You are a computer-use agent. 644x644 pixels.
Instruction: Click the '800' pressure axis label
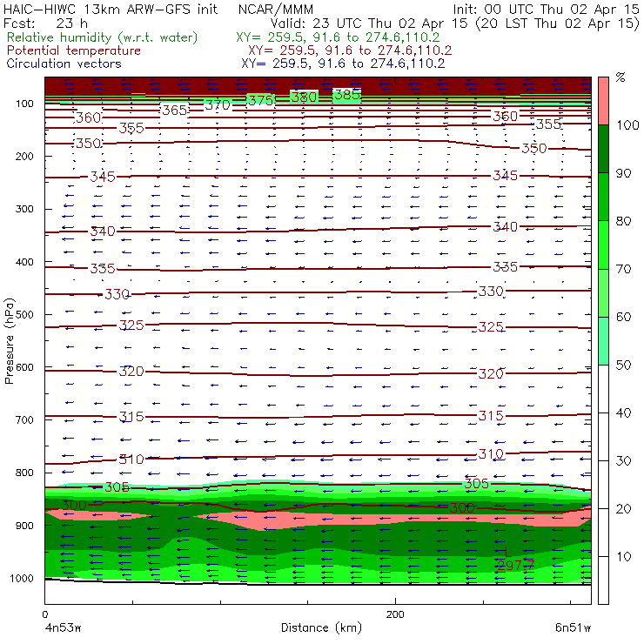coord(24,473)
